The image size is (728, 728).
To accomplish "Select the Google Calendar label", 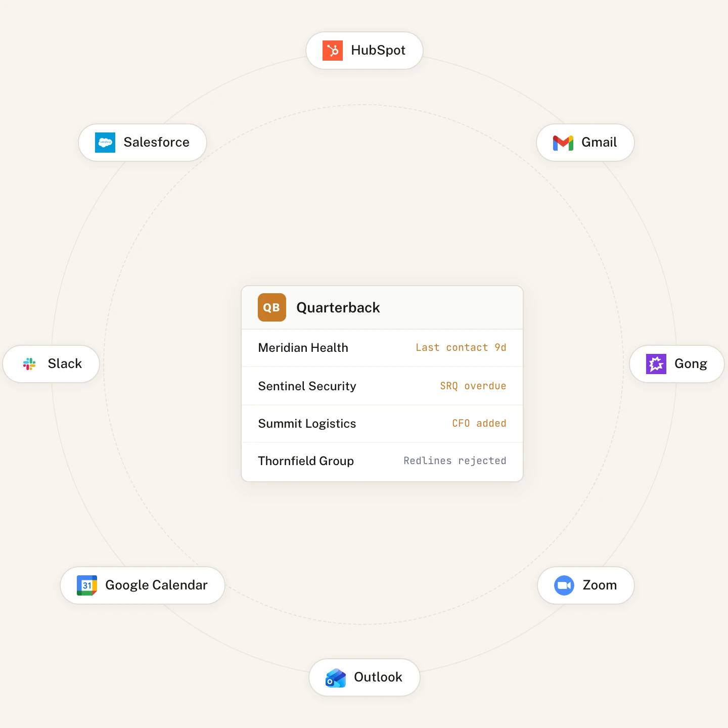I will point(156,585).
